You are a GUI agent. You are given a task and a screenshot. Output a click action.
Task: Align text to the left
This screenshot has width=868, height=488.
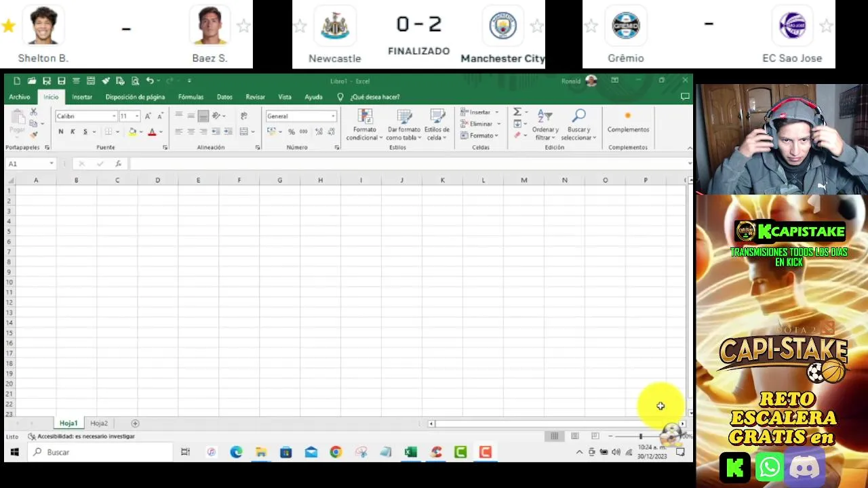coord(179,131)
